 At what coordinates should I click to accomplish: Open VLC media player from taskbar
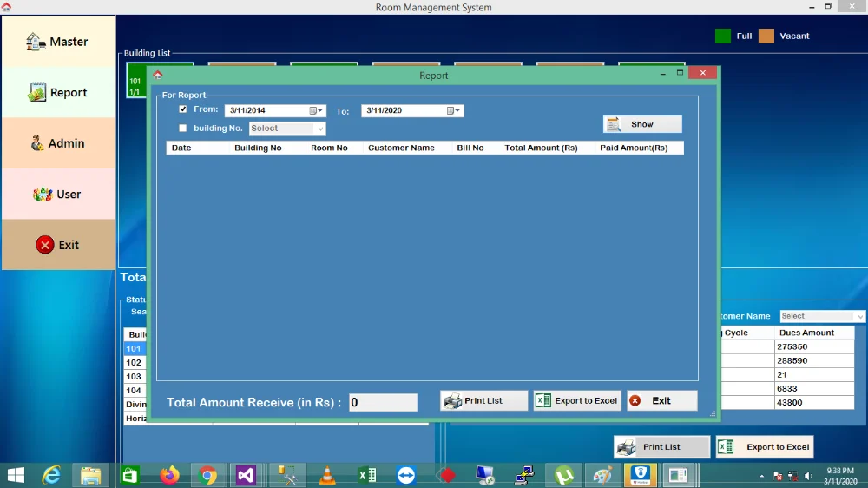tap(327, 475)
